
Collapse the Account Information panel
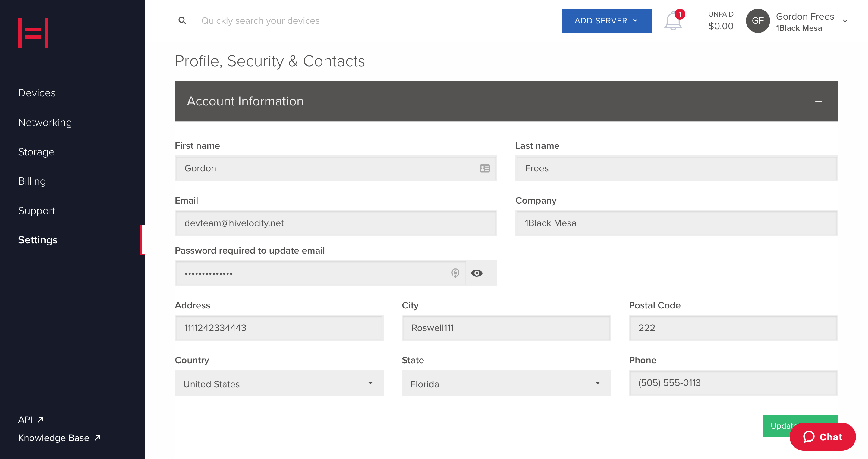[x=818, y=101]
